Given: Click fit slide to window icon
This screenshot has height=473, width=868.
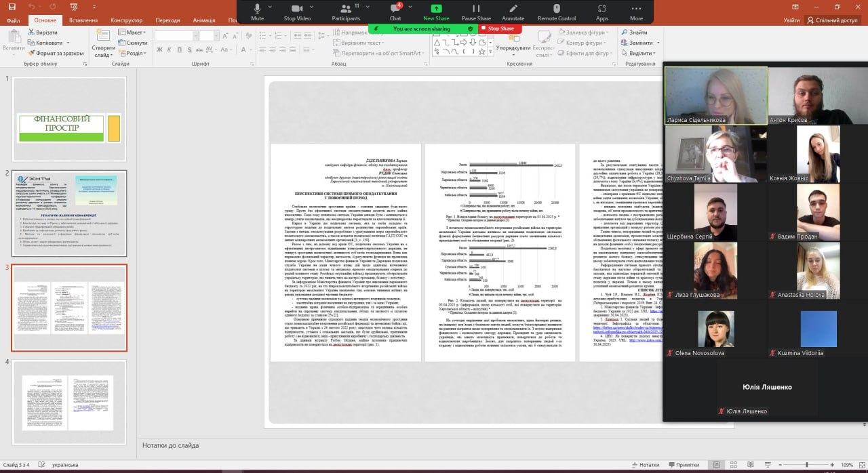Looking at the screenshot, I should 862,465.
